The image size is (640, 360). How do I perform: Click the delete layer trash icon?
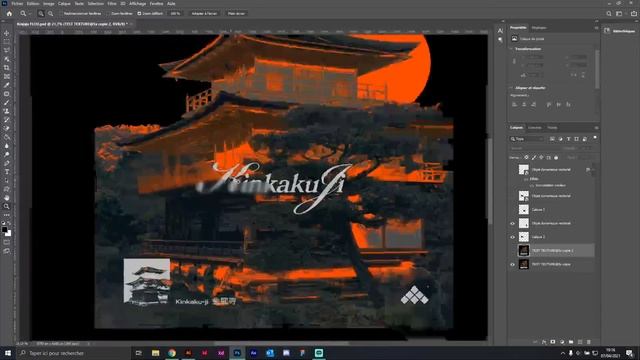pos(589,342)
